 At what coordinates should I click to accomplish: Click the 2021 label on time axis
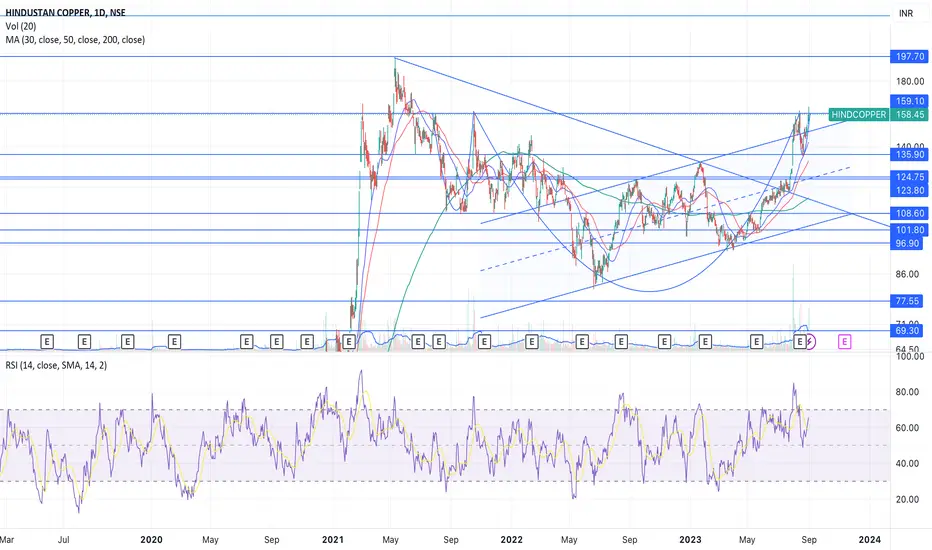333,540
